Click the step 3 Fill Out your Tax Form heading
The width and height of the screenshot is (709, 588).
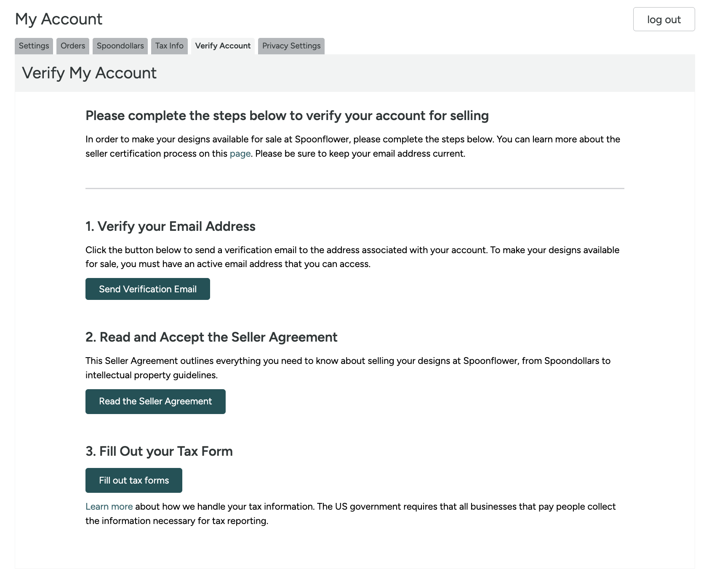coord(159,451)
